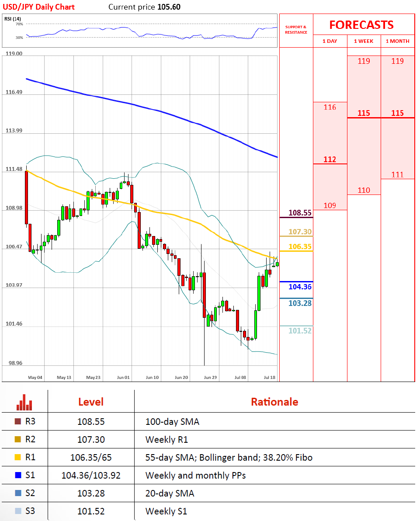
Task: Select the 1 MONTH forecast column header
Action: pyautogui.click(x=397, y=41)
